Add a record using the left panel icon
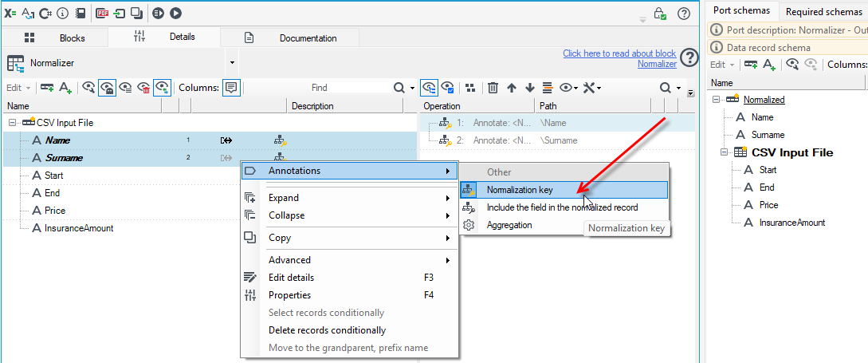Viewport: 868px width, 363px height. 46,88
